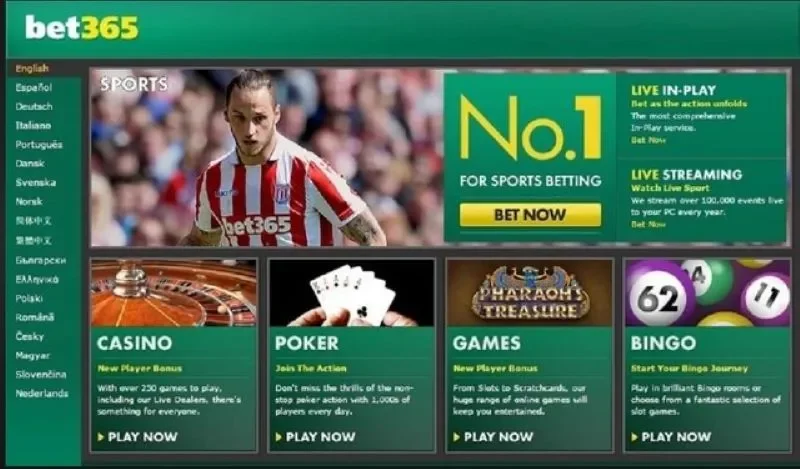This screenshot has width=800, height=469.
Task: Open the Pharaoh's Treasure games image
Action: coord(530,292)
